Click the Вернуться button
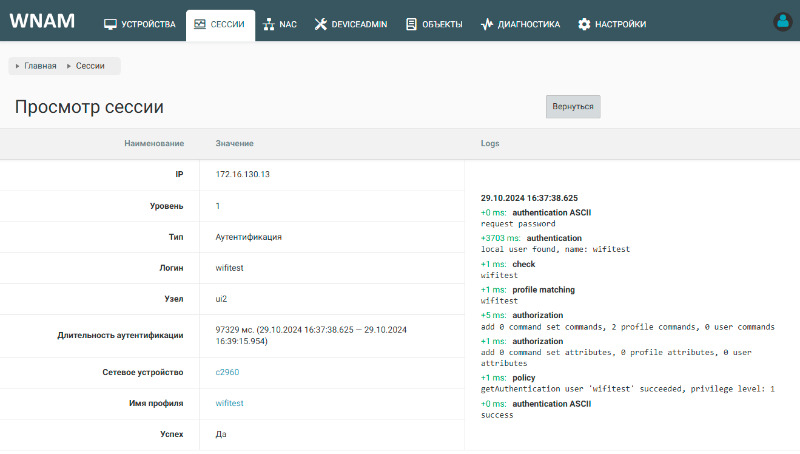 [573, 107]
